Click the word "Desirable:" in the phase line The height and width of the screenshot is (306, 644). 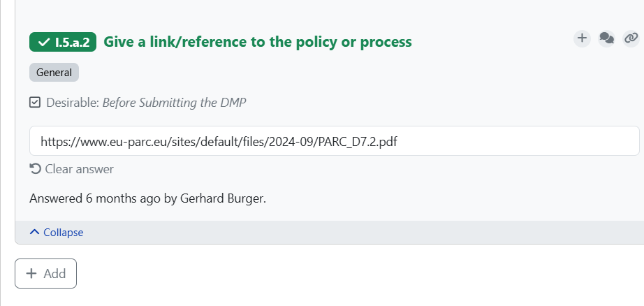[73, 103]
